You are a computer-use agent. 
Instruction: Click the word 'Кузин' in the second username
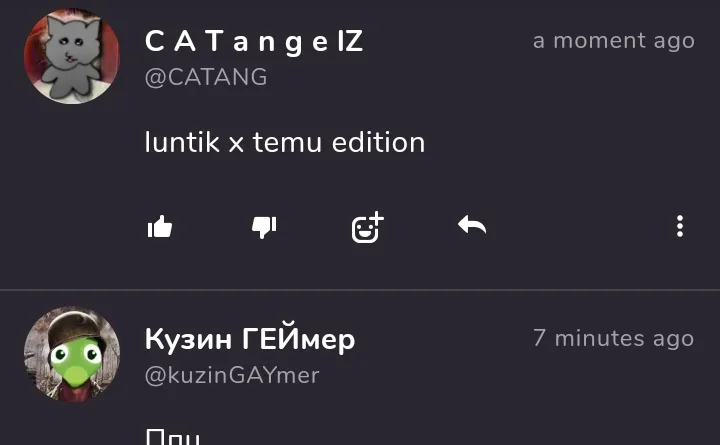pos(188,340)
